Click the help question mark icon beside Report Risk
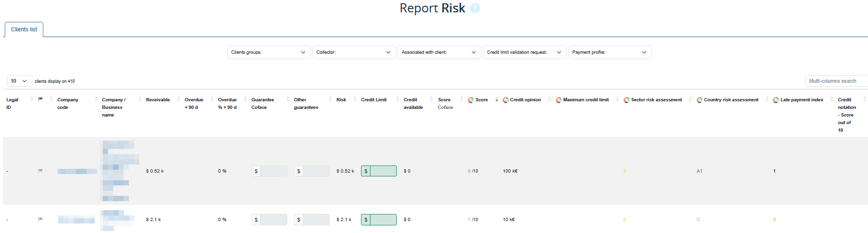The height and width of the screenshot is (233, 868). click(475, 8)
